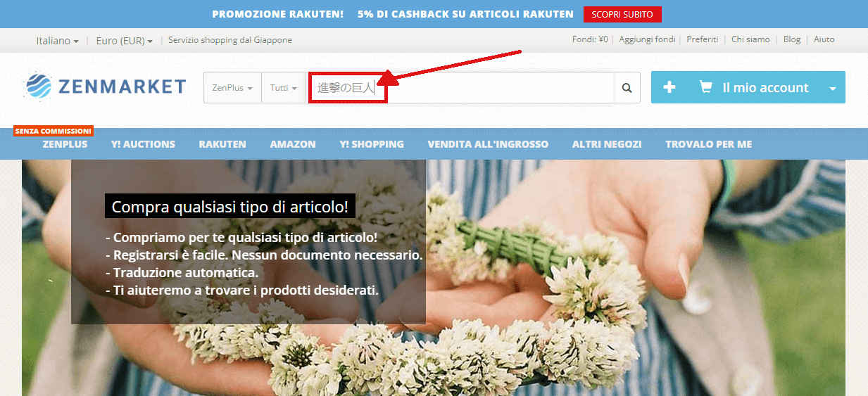The image size is (868, 396).
Task: Open the Tutti category dropdown
Action: pyautogui.click(x=283, y=88)
